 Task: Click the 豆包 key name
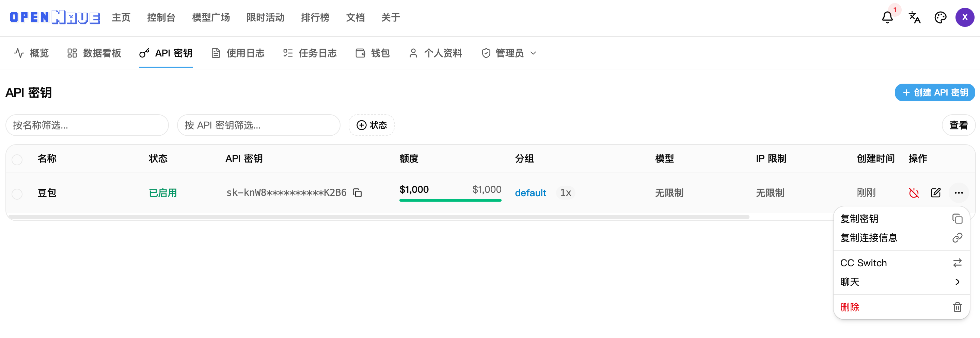pyautogui.click(x=47, y=193)
